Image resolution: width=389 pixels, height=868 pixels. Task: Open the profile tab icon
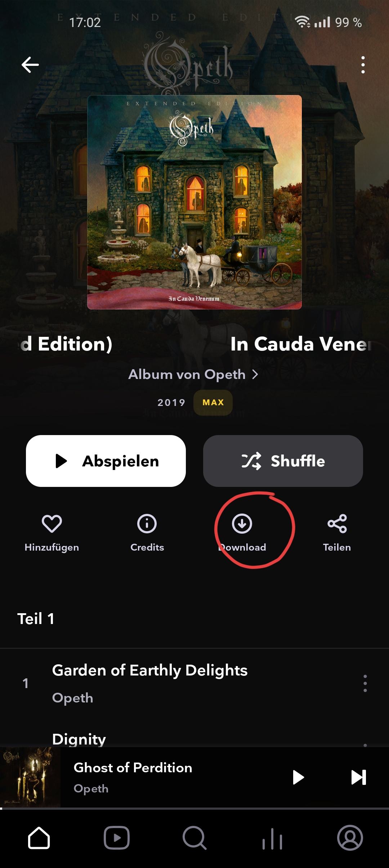(x=350, y=838)
